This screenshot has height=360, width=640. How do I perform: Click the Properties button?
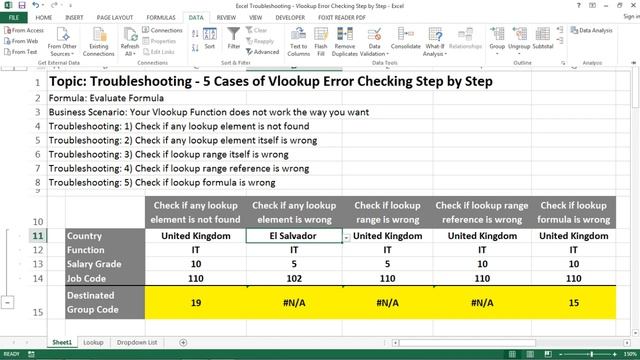click(159, 41)
